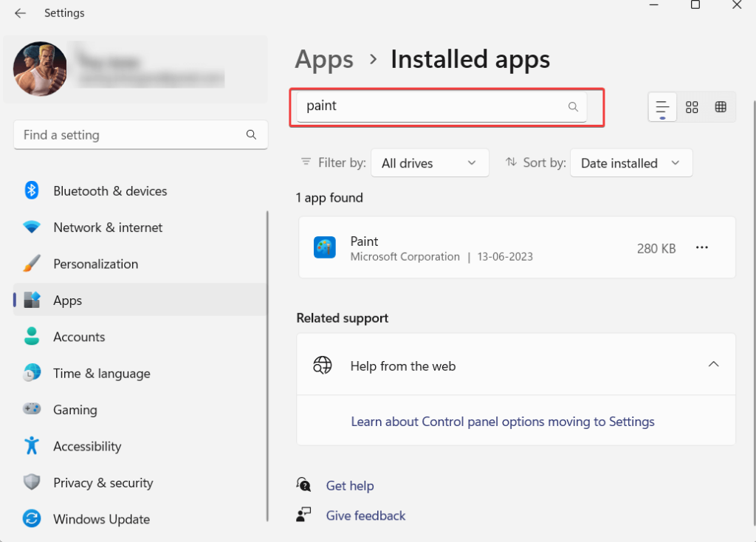Open the three-dot menu for Paint
Image resolution: width=756 pixels, height=542 pixels.
coord(702,247)
